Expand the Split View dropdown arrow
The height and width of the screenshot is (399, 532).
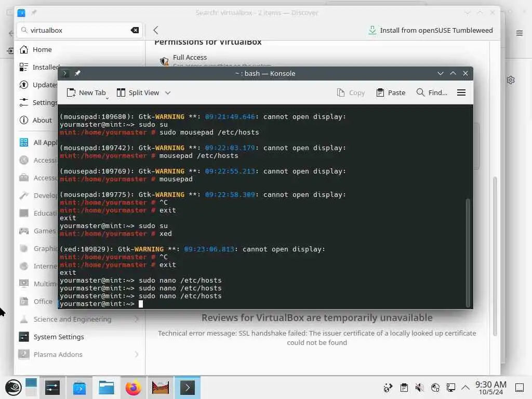click(168, 92)
